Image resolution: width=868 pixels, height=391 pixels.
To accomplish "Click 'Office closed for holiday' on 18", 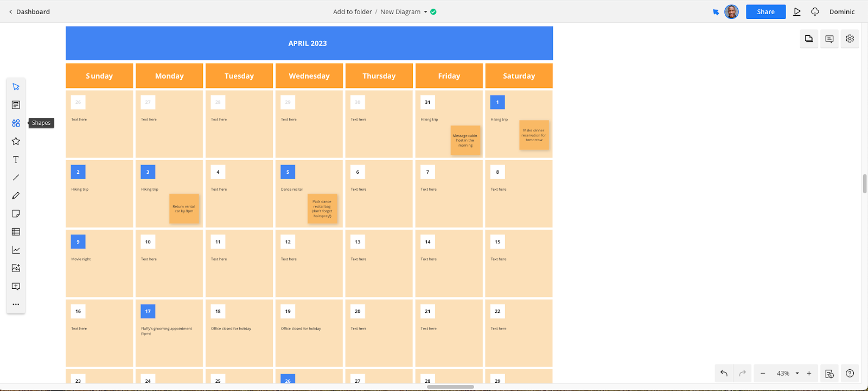I will pyautogui.click(x=231, y=329).
